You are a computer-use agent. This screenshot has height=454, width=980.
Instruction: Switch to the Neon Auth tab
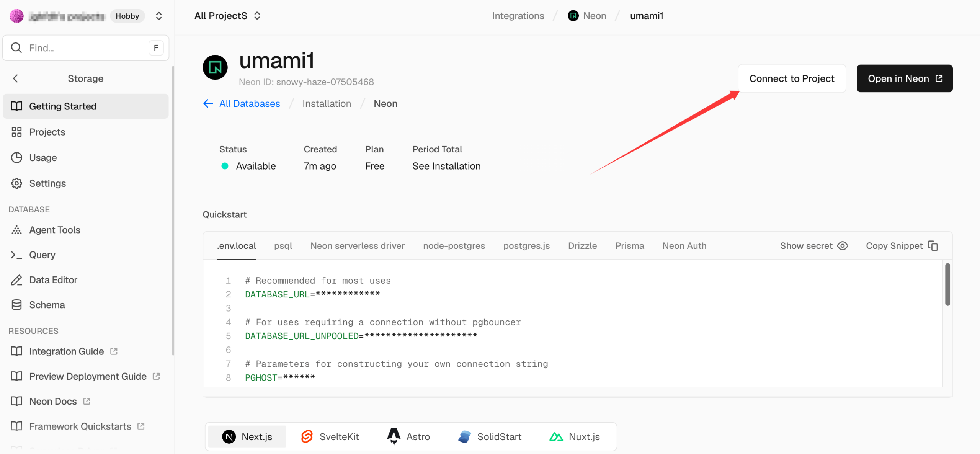coord(684,246)
